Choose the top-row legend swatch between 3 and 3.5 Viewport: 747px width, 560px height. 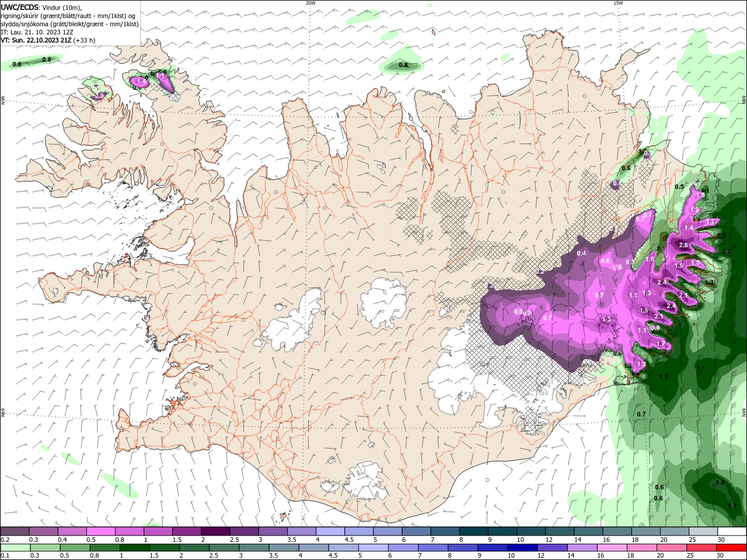point(273,531)
